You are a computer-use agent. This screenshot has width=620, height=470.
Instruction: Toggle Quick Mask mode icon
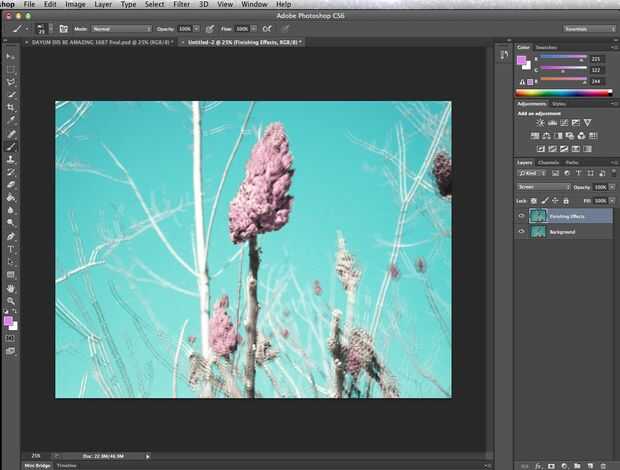tap(10, 338)
